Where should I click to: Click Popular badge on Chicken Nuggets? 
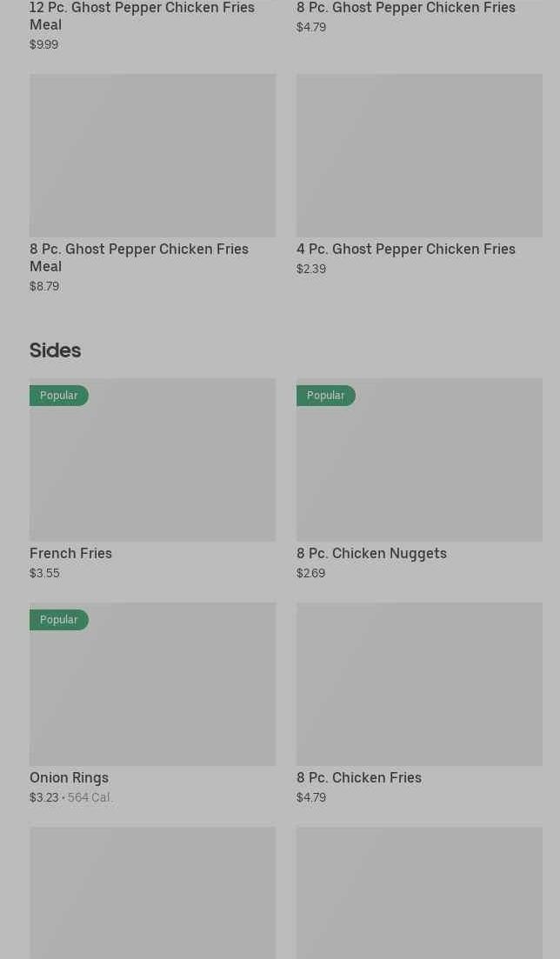click(x=325, y=396)
